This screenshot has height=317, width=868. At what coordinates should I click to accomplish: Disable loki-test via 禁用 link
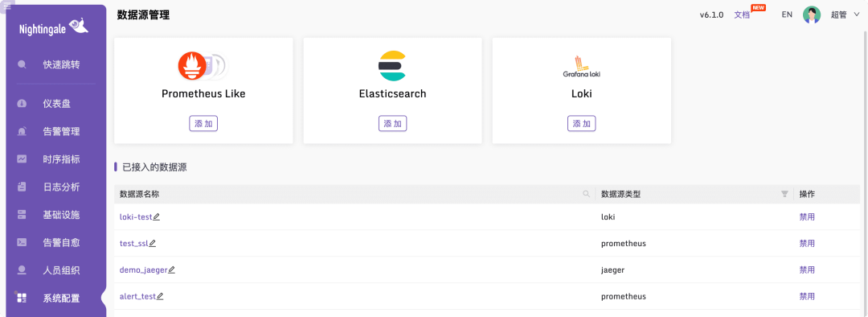(x=807, y=216)
